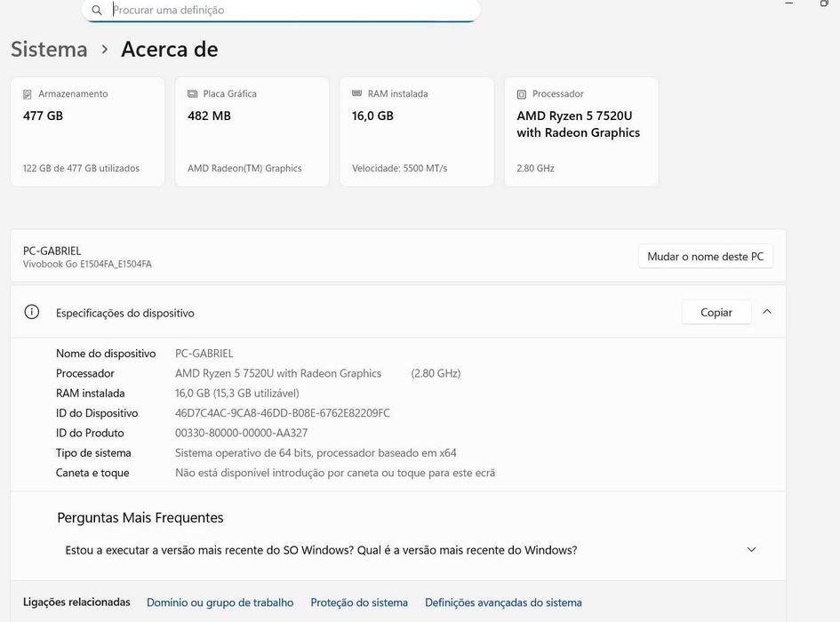Click "122 GB de 477 GB utilizados" text
Screen dimensions: 840x622
click(x=81, y=168)
